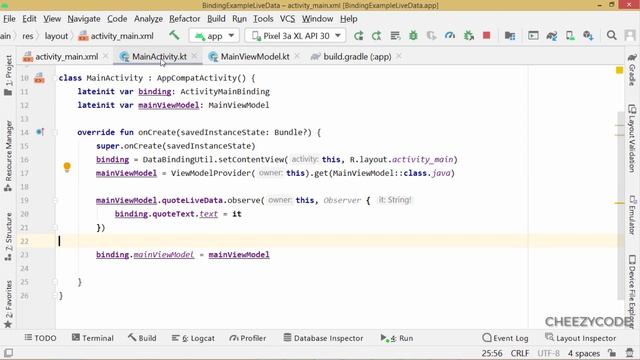This screenshot has height=360, width=640.
Task: Click the tool windows icon in status bar corner
Action: (x=8, y=353)
